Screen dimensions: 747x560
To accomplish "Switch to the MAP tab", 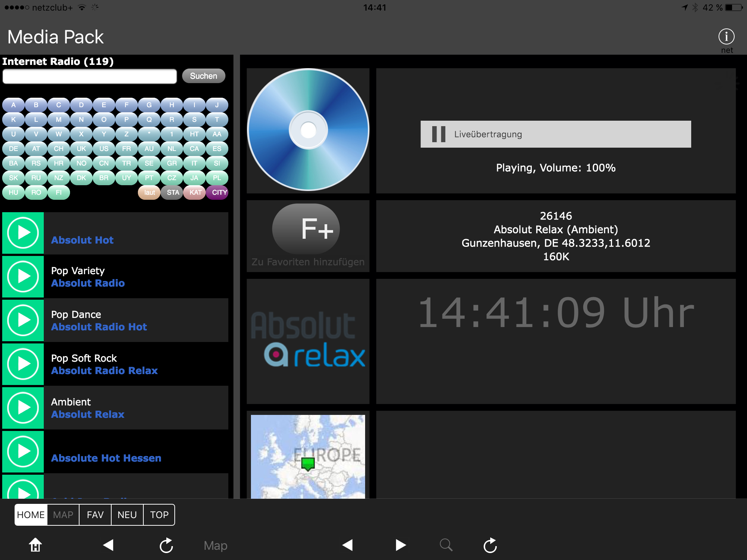I will point(63,515).
